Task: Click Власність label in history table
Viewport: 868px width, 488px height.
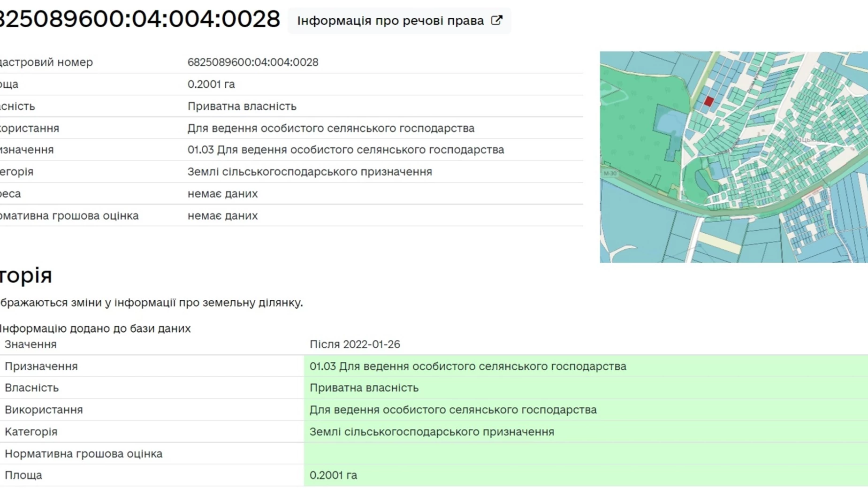Action: coord(31,388)
